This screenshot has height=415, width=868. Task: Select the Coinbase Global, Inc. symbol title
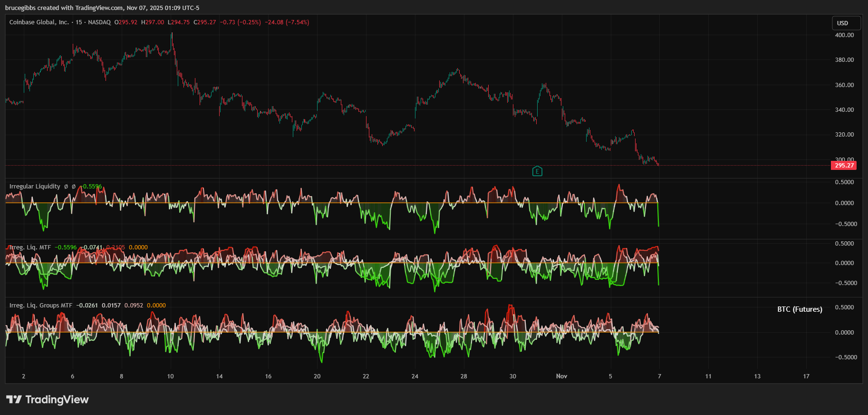point(39,22)
